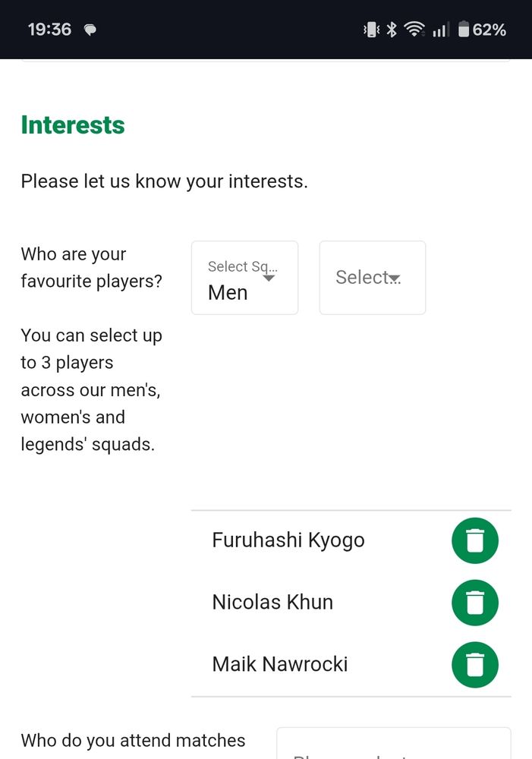Viewport: 532px width, 759px height.
Task: Tap the status bar clock showing 19:36
Action: tap(49, 30)
